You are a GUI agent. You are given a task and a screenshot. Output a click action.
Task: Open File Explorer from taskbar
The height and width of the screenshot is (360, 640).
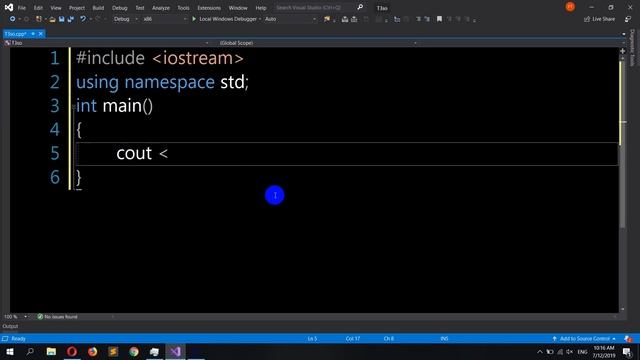pyautogui.click(x=51, y=351)
